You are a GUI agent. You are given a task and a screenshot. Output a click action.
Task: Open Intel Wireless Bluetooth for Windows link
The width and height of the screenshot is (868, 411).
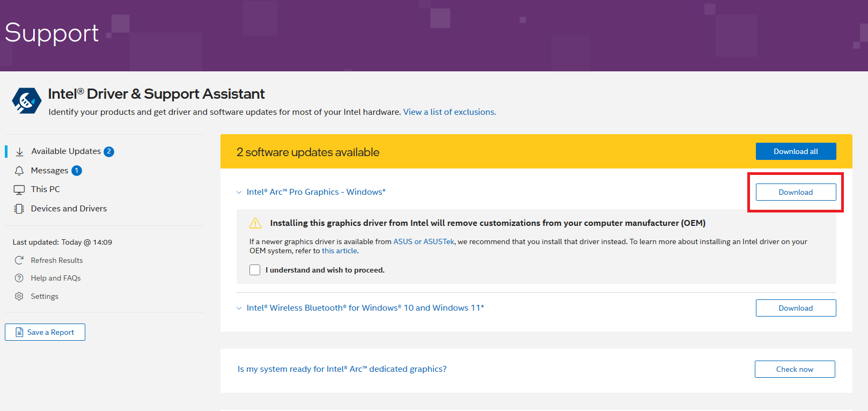tap(365, 308)
